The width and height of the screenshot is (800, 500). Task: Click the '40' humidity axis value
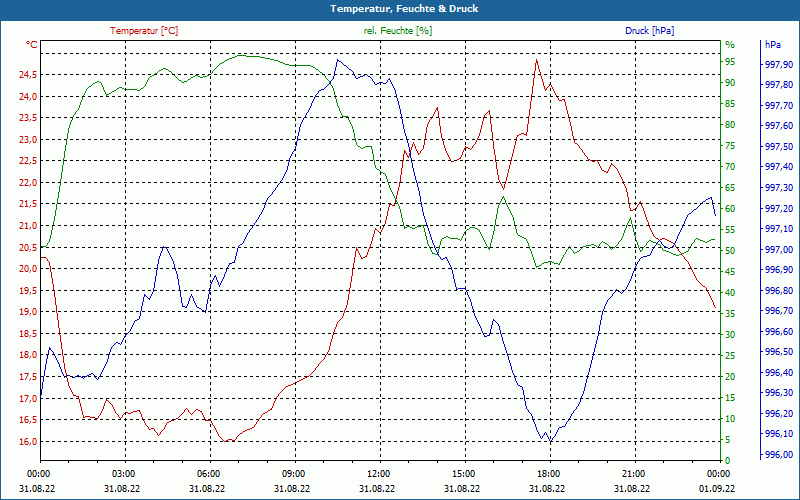point(730,293)
